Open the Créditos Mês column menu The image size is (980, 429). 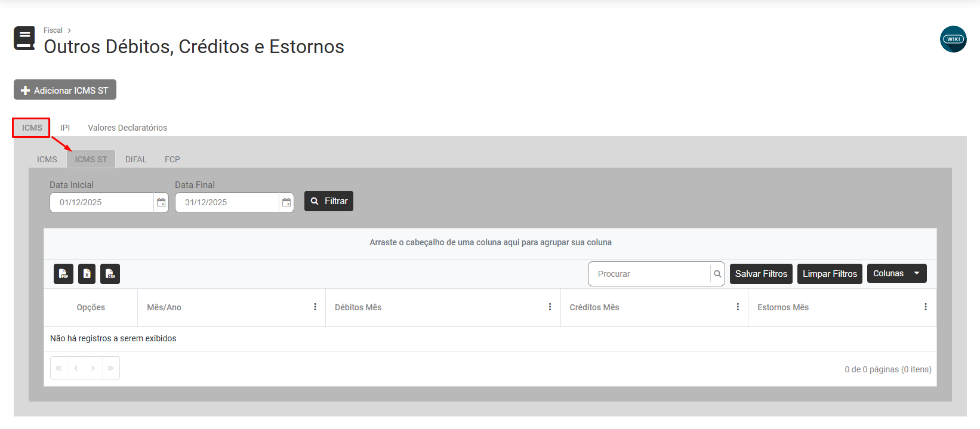[738, 307]
